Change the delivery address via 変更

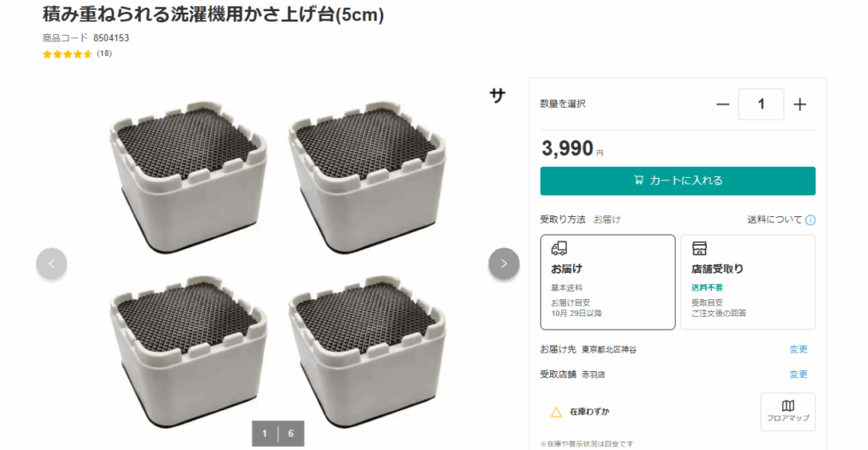click(798, 349)
